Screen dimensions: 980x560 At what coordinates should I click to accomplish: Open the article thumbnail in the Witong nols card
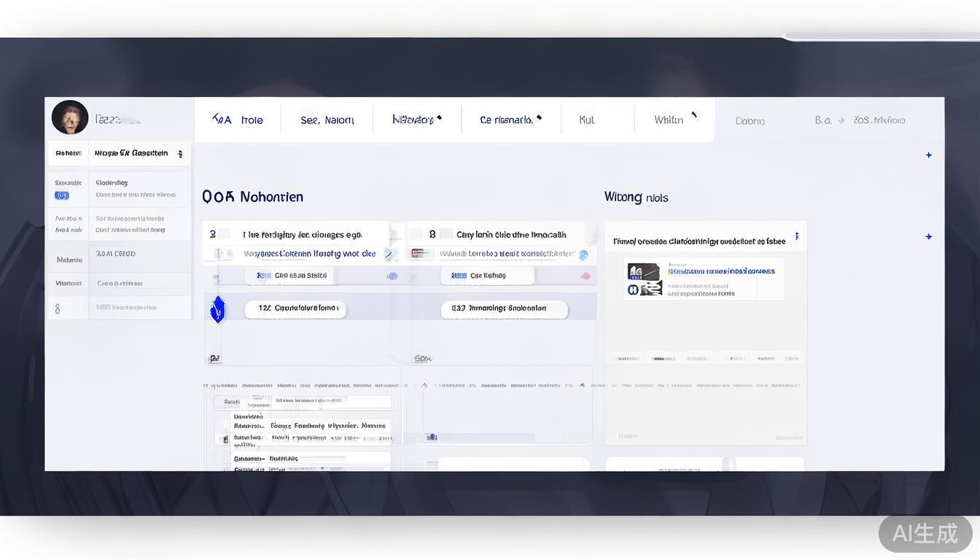pos(645,280)
